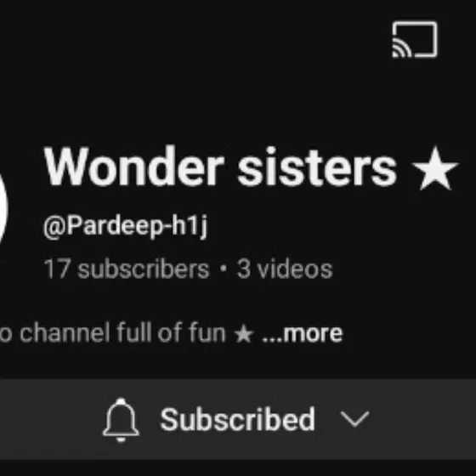
Task: Click the empty right side of Subscribed bar
Action: click(x=423, y=419)
